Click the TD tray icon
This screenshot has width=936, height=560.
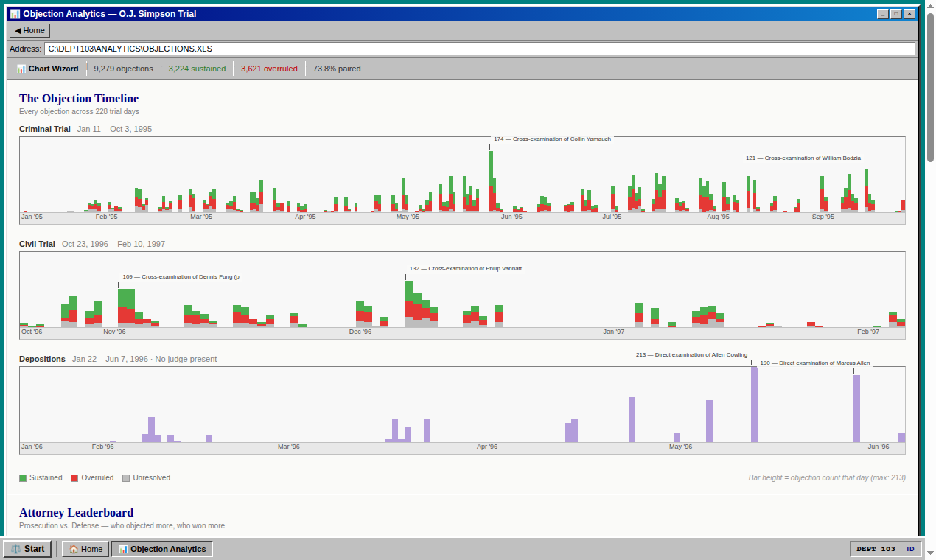(x=910, y=549)
